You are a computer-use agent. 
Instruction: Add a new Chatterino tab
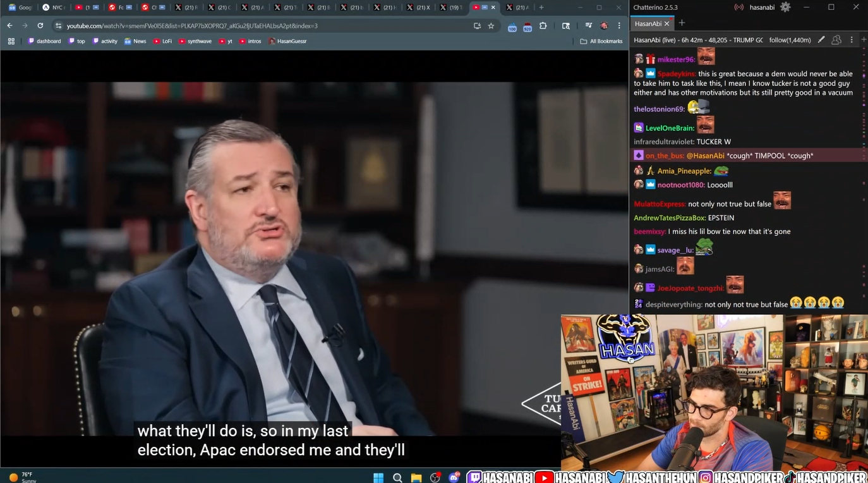point(682,23)
